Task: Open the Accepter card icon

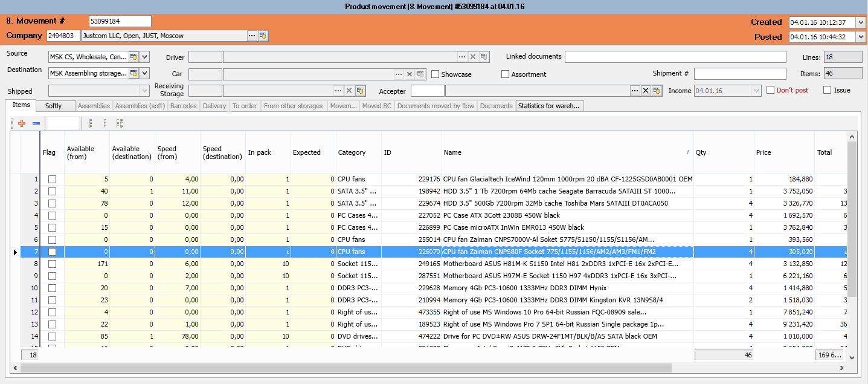Action: 656,91
